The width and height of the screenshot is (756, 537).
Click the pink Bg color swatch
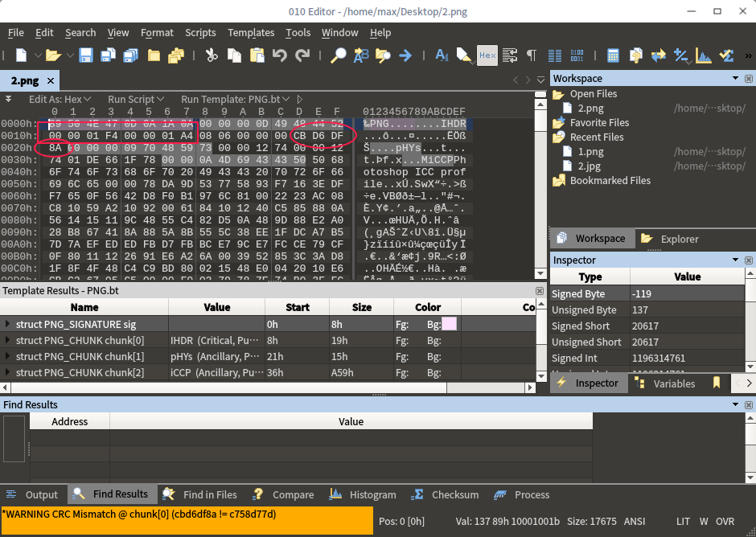coord(449,324)
